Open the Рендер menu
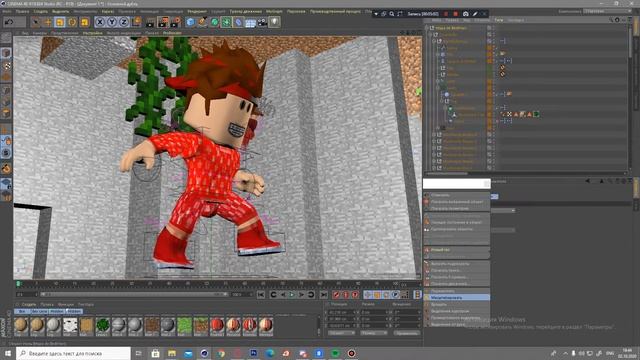The width and height of the screenshot is (640, 360). [197, 11]
